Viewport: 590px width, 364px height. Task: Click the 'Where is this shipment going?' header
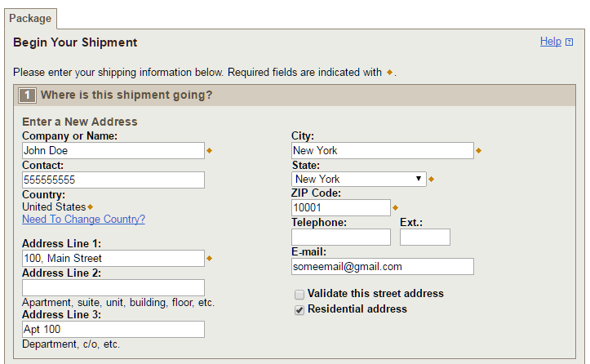coord(126,95)
